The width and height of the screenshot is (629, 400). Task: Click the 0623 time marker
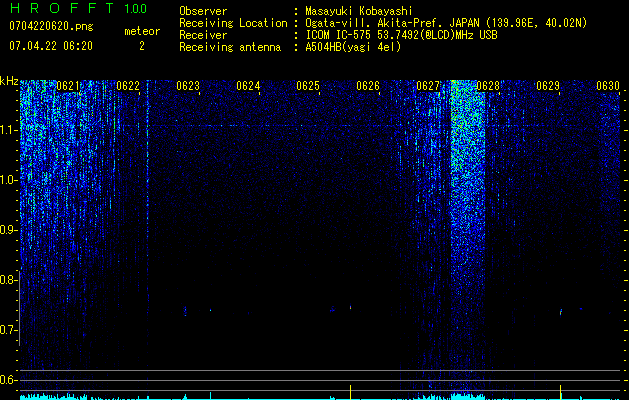point(188,86)
